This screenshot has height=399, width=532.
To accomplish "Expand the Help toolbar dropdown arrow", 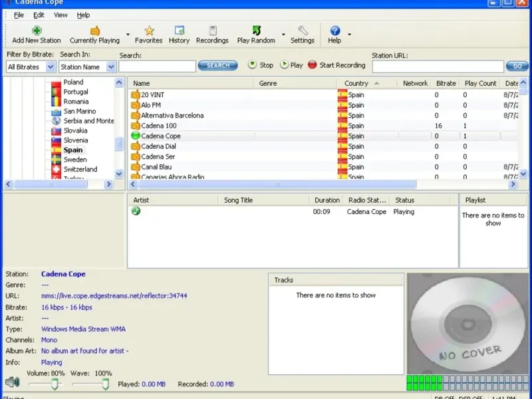I will pyautogui.click(x=349, y=35).
